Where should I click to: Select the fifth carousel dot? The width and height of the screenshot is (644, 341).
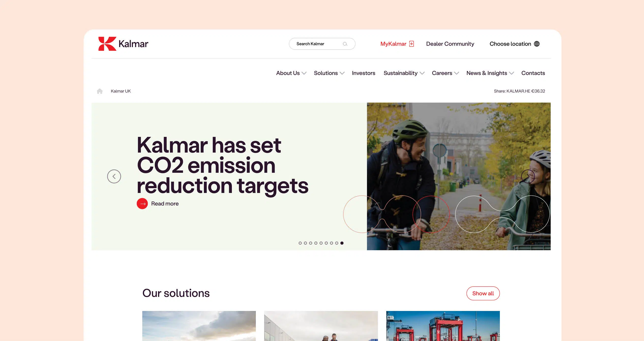(x=321, y=243)
